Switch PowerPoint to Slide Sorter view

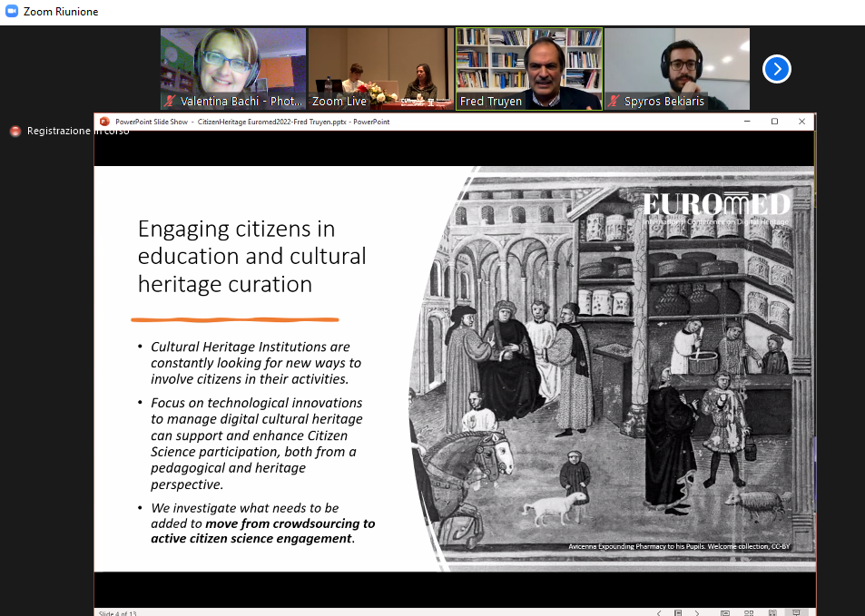[749, 612]
